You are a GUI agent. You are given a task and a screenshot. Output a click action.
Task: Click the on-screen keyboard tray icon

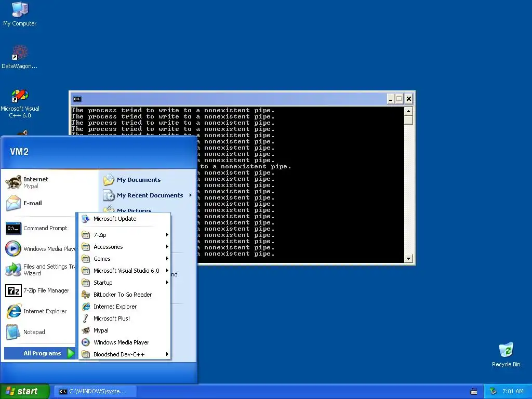tap(474, 392)
